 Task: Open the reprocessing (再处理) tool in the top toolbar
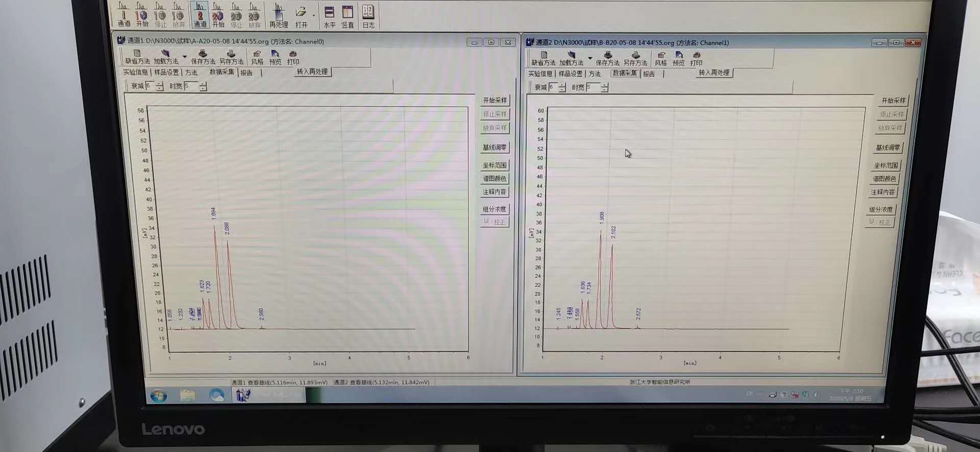tap(279, 15)
